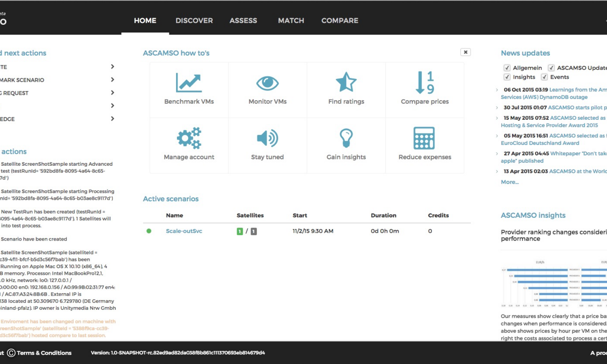Switch to the DISCOVER tab
The width and height of the screenshot is (607, 364).
(194, 21)
